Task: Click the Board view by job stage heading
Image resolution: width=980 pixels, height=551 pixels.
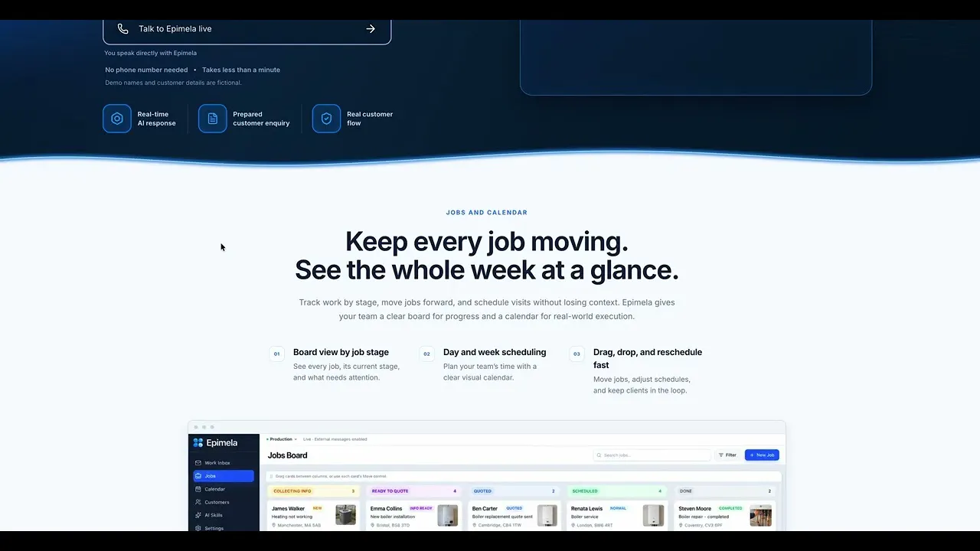Action: click(341, 352)
